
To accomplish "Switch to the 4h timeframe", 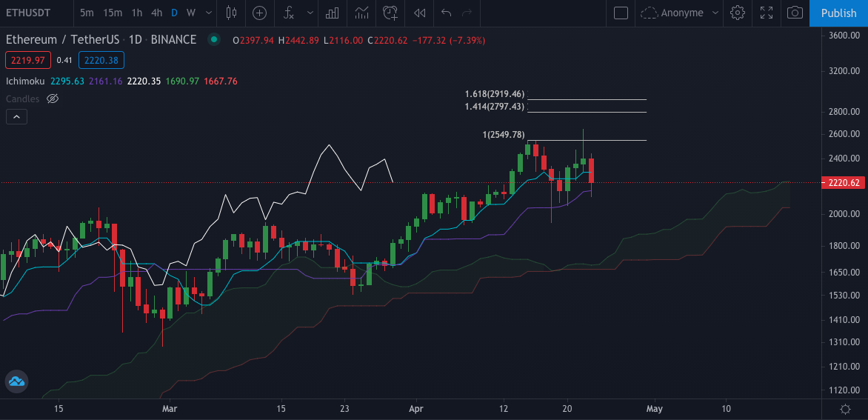I will [x=157, y=13].
